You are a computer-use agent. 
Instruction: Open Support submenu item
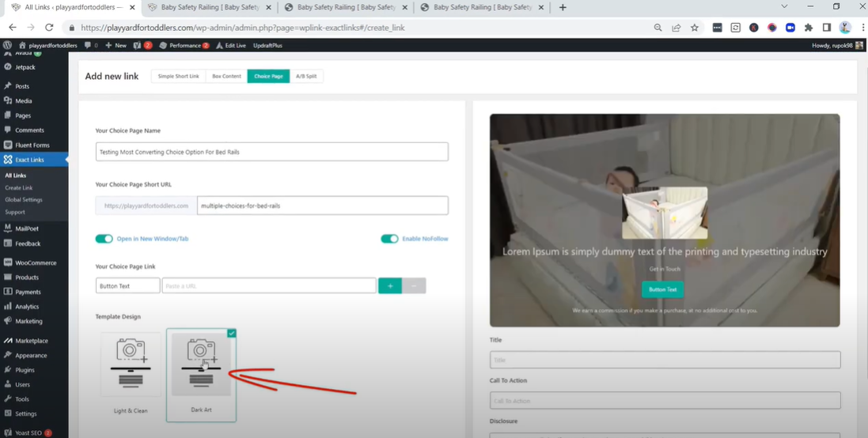(15, 212)
